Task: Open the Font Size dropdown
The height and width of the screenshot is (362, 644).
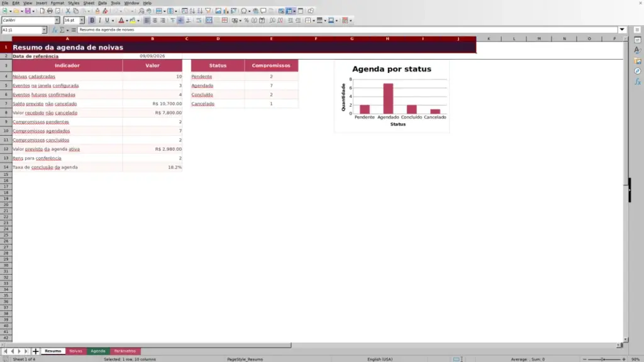Action: 82,21
